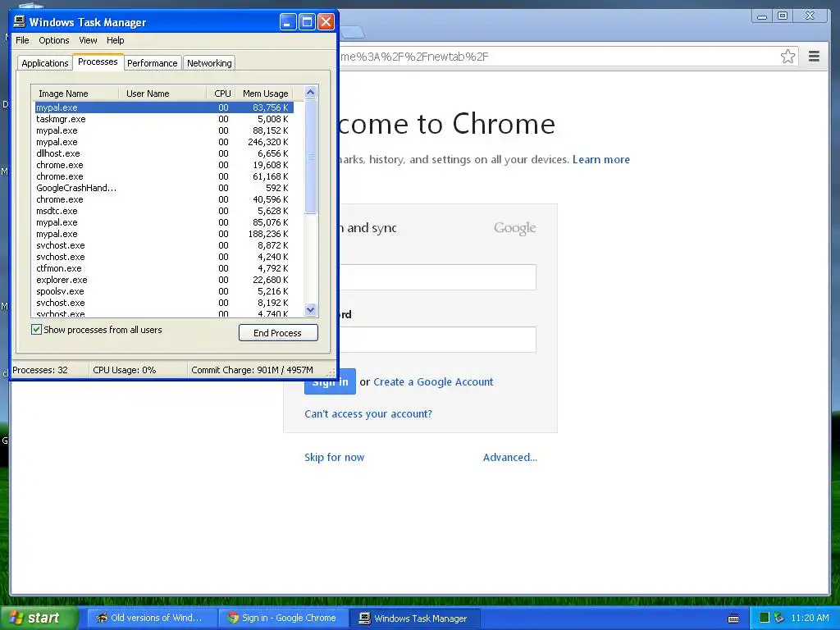Uncheck Show processes from all users
The width and height of the screenshot is (840, 630).
[x=36, y=330]
